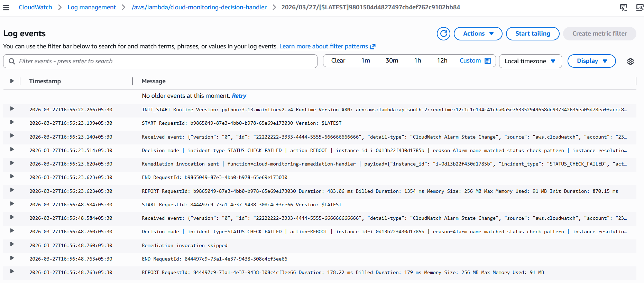
Task: Open the Display dropdown
Action: [x=591, y=61]
